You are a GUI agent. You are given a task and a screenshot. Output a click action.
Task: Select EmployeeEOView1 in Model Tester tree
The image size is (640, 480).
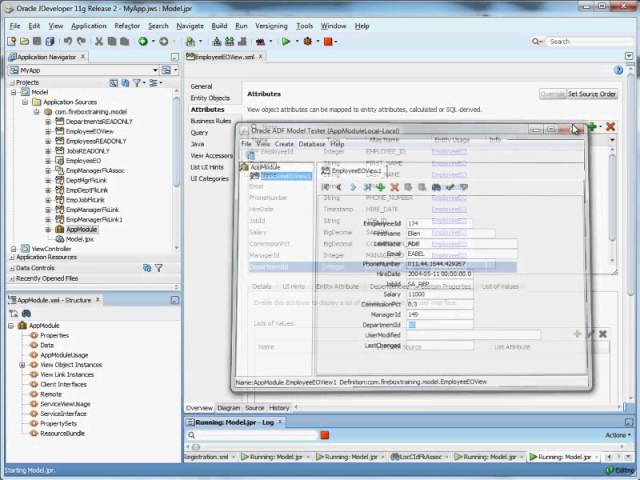pos(286,176)
